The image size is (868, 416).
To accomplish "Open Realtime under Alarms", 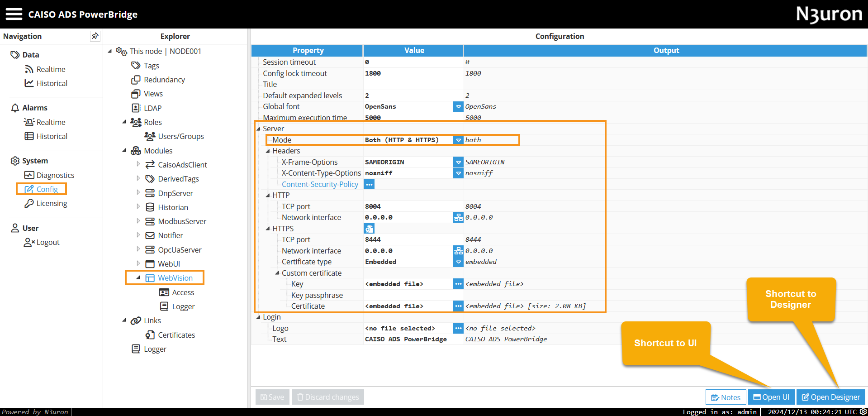I will [x=45, y=122].
